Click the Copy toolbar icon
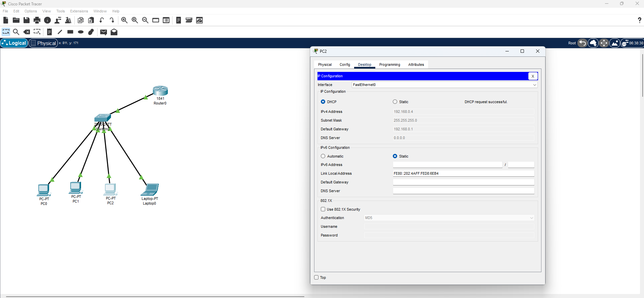The image size is (644, 298). [80, 20]
